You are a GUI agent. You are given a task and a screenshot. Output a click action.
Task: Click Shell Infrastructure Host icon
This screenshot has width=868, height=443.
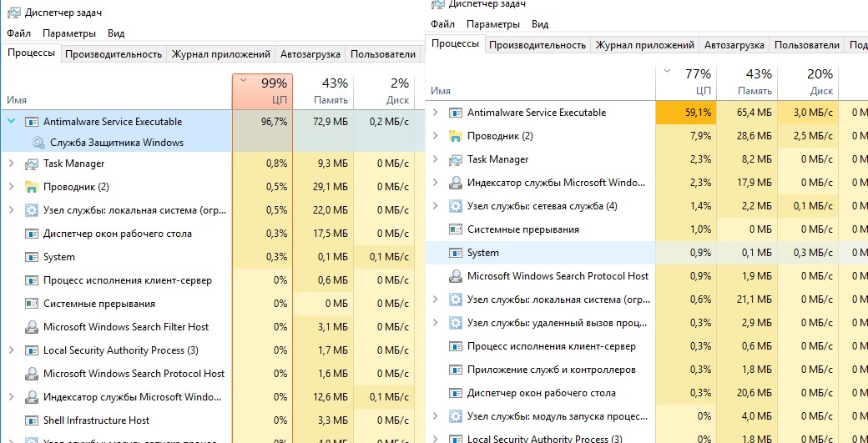pos(32,420)
